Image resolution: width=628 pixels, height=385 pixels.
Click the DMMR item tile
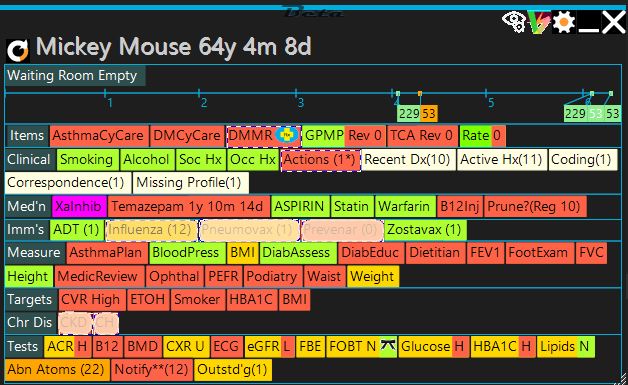tap(263, 136)
